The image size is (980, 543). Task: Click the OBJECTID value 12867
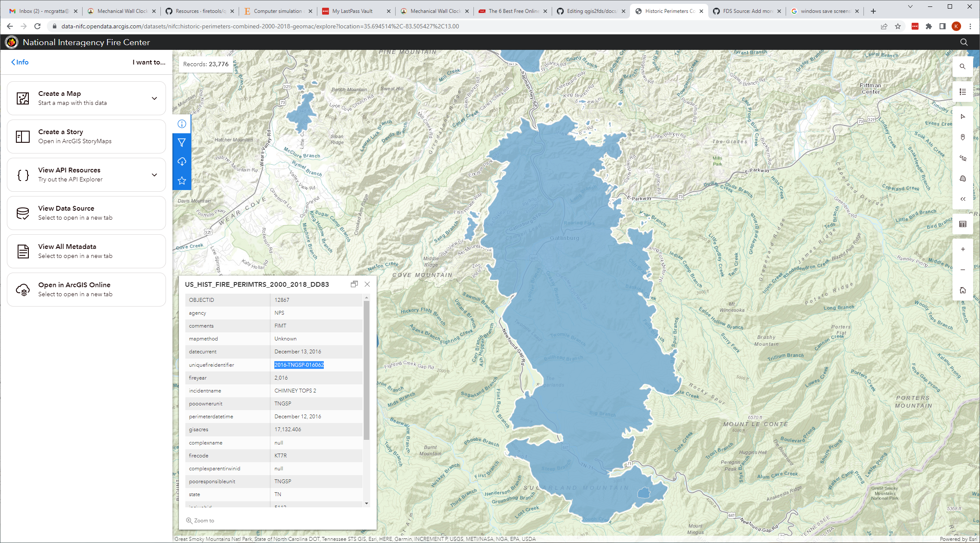coord(282,300)
